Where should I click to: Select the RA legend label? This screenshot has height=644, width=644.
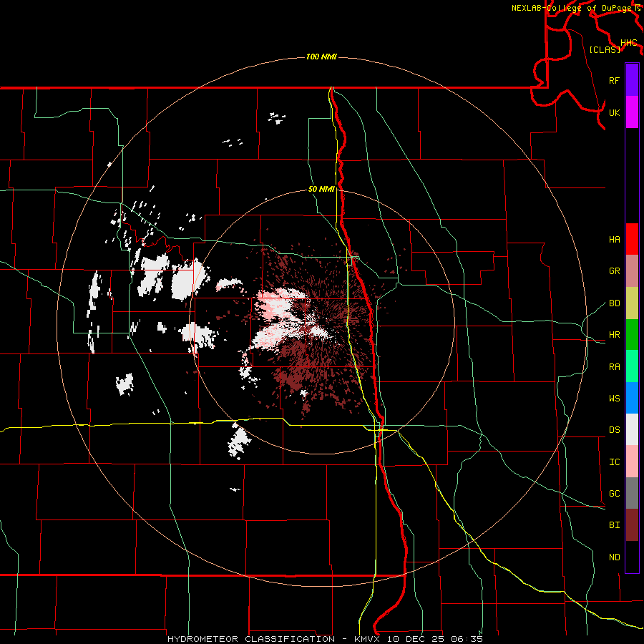coord(614,367)
